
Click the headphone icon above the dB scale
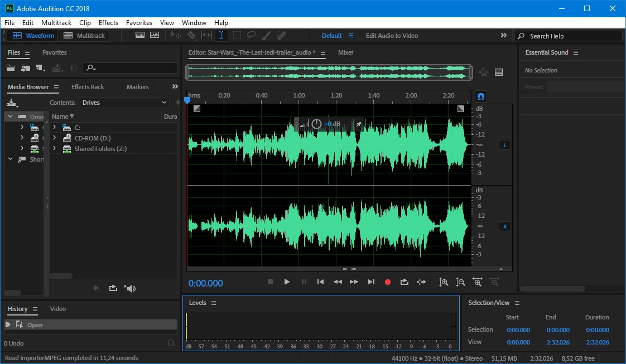click(x=480, y=96)
